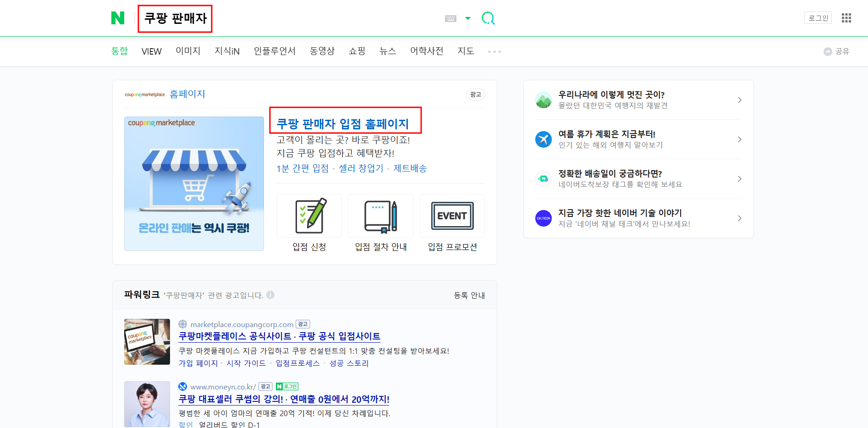Click the woman portrait ad thumbnail
Viewport: 868px width, 428px height.
[147, 404]
